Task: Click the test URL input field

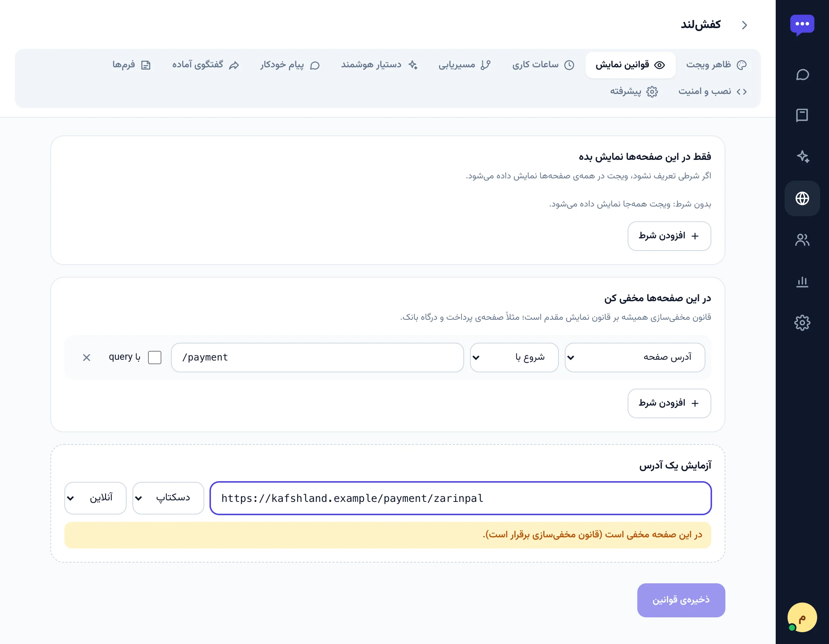Action: 461,498
